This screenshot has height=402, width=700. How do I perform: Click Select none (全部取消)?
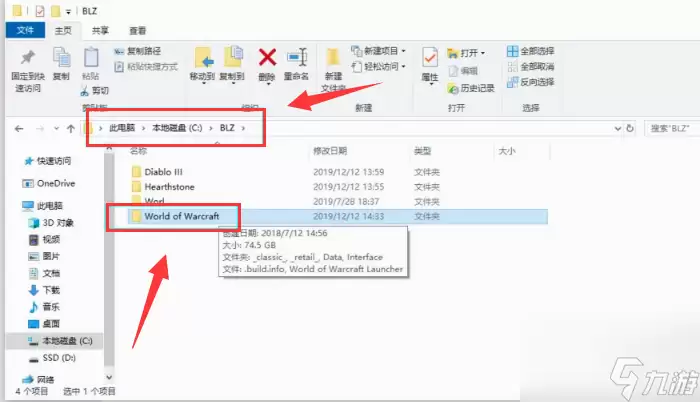[530, 67]
